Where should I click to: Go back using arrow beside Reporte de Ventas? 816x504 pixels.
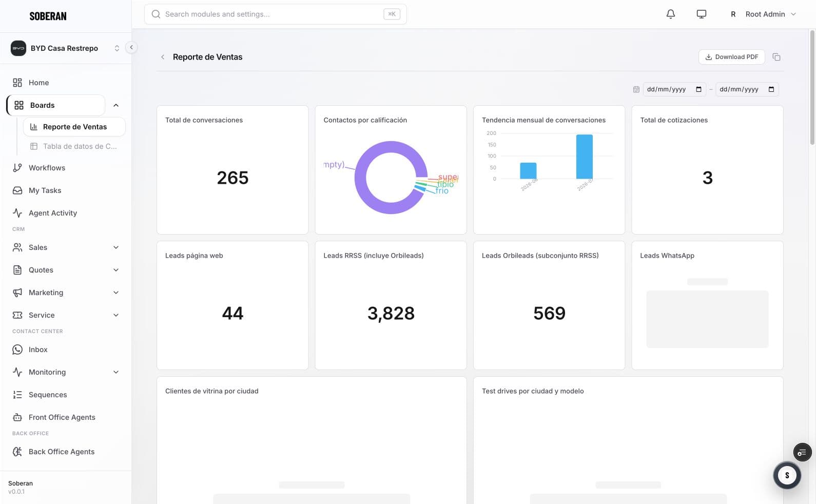coord(163,57)
